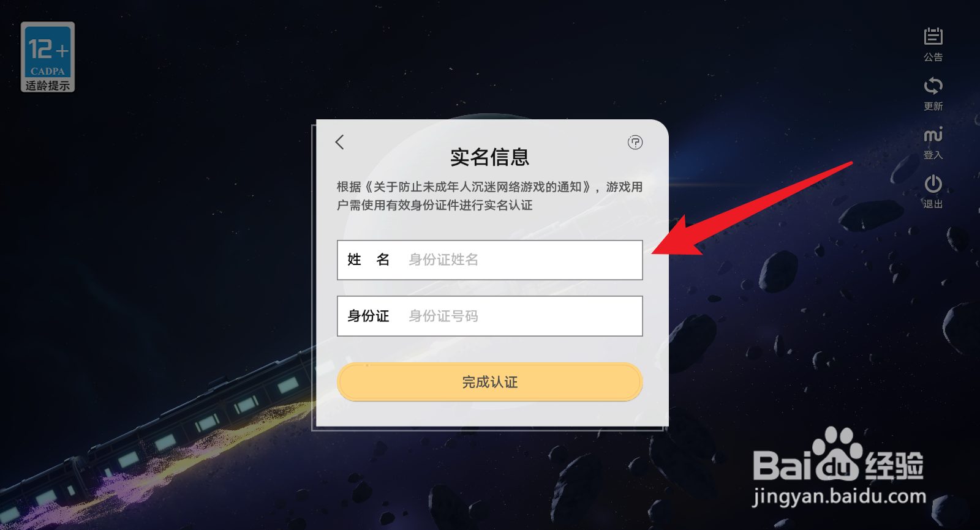Click the 公告 text label
The height and width of the screenshot is (530, 980).
click(933, 58)
